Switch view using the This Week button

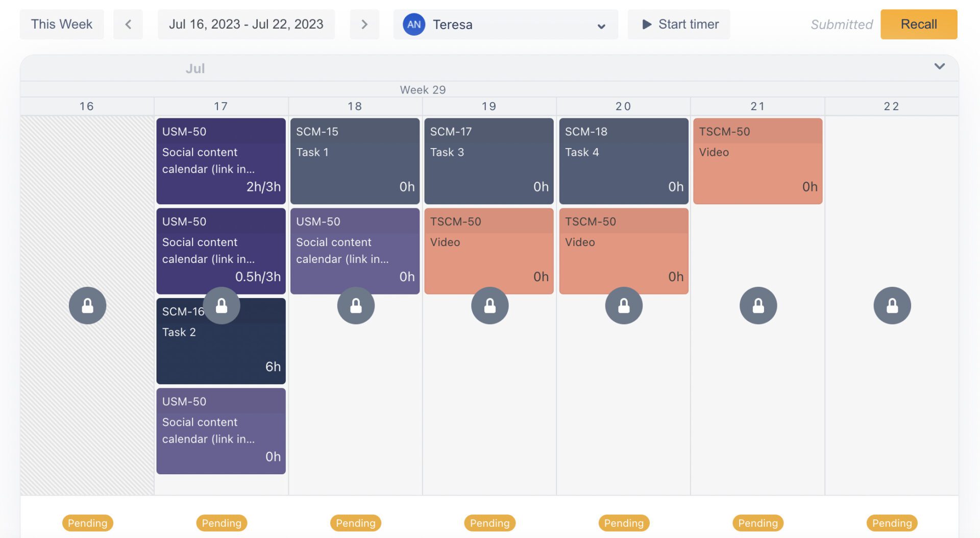61,24
